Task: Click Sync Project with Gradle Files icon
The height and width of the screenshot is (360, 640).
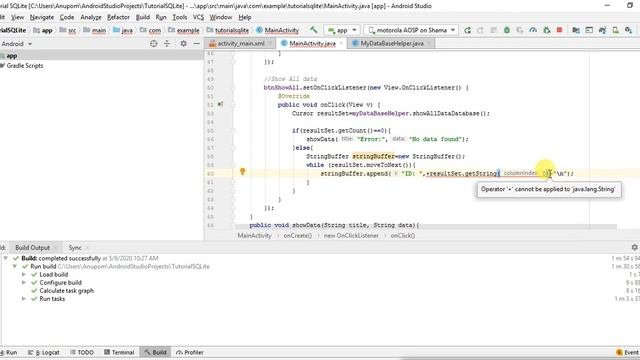Action: click(x=602, y=30)
